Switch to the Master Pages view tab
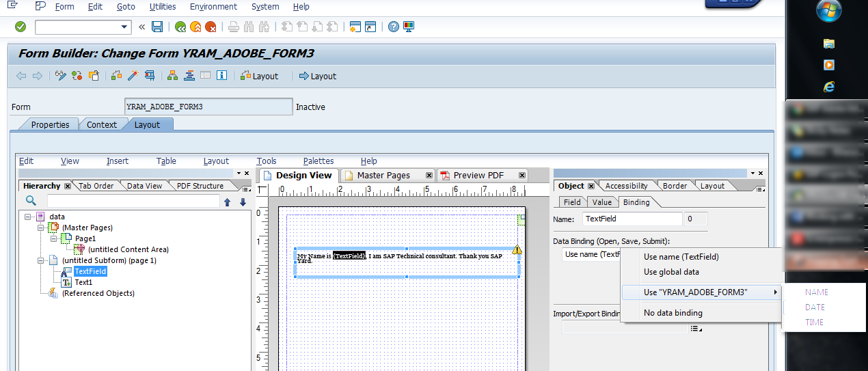868x371 pixels. 383,176
